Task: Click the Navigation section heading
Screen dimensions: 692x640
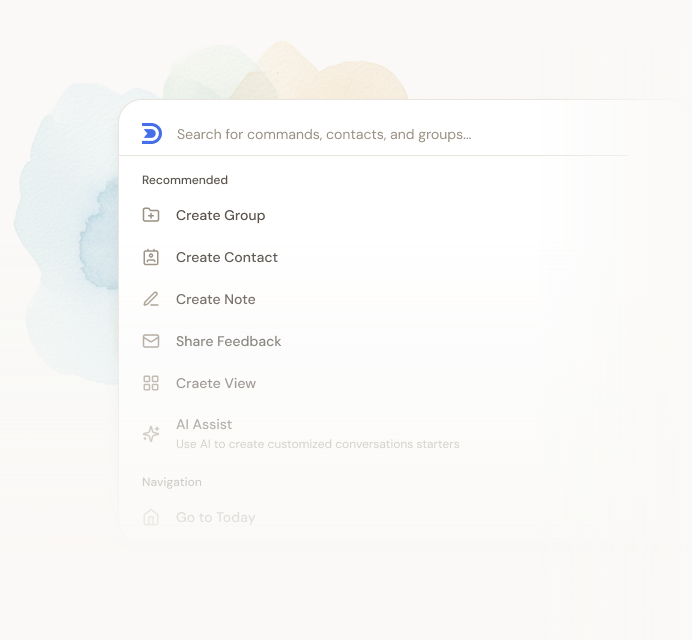Action: tap(172, 482)
